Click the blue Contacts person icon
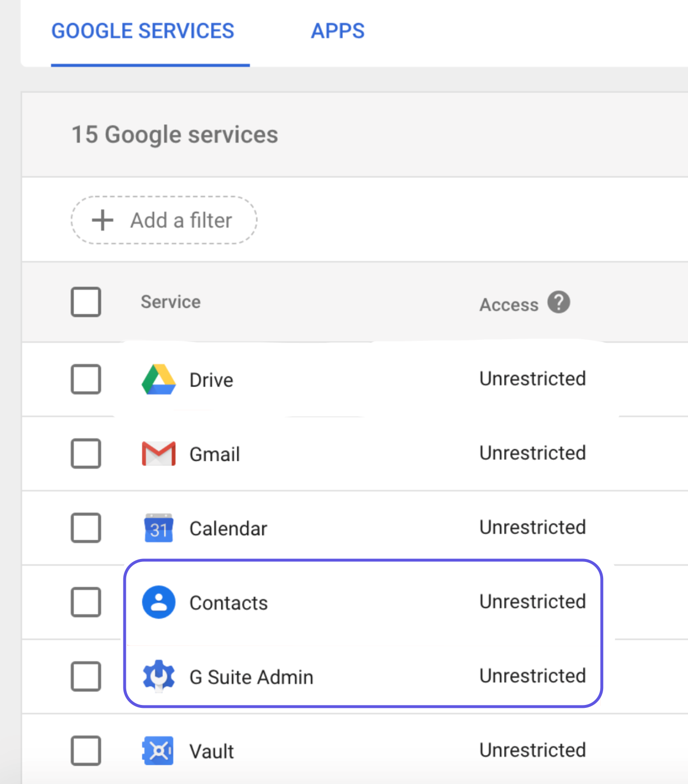This screenshot has width=688, height=784. (159, 602)
